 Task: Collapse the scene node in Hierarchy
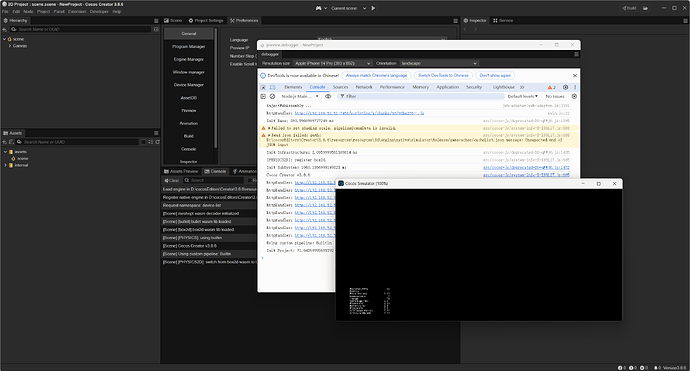[x=4, y=39]
